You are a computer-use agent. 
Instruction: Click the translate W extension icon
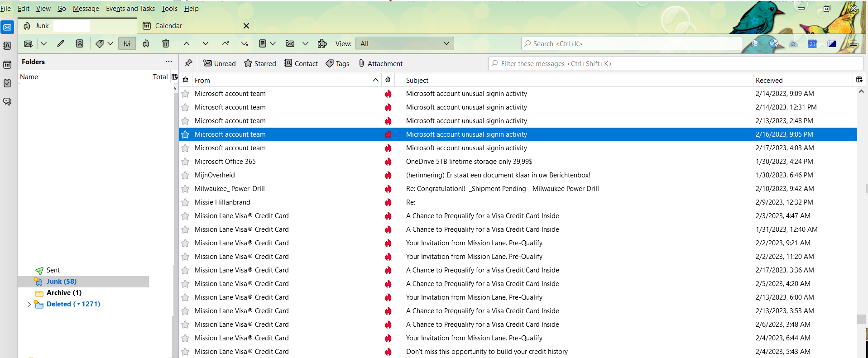tap(774, 44)
